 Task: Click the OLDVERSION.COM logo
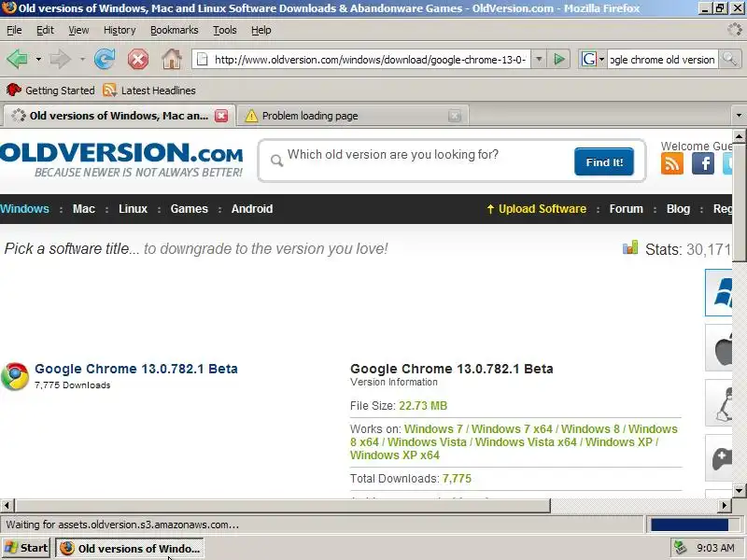click(x=121, y=160)
